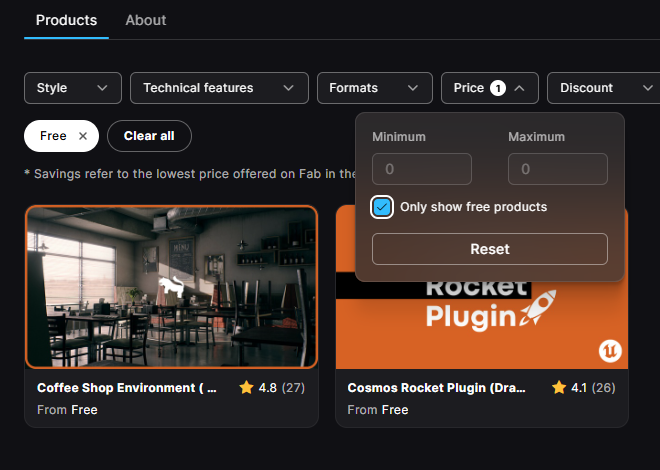Expand the Style filter dropdown

[x=73, y=88]
